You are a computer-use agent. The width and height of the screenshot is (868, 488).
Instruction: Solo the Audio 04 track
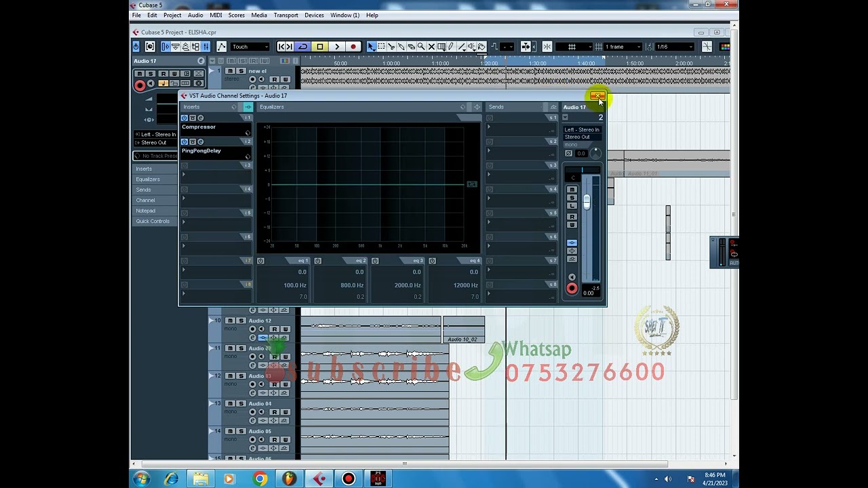241,403
